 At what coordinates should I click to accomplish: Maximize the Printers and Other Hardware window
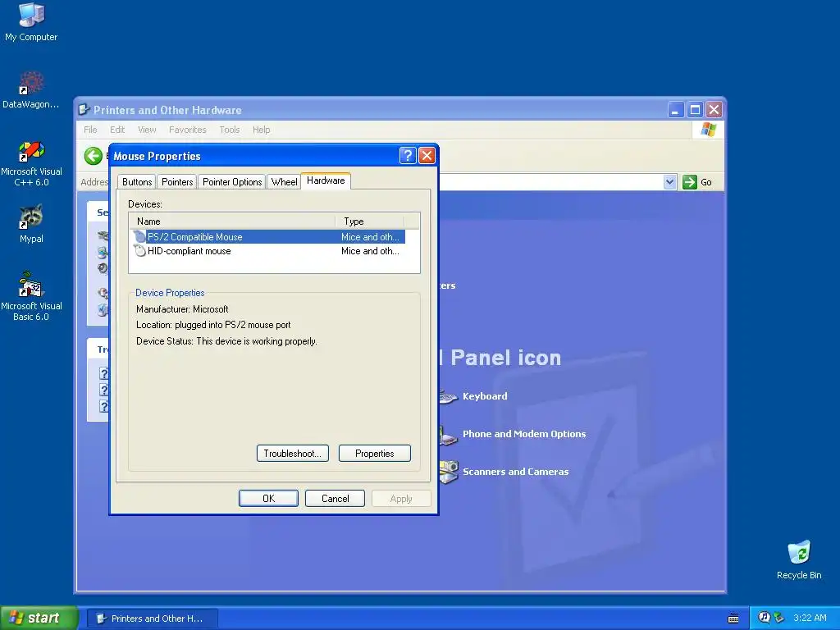pos(695,110)
